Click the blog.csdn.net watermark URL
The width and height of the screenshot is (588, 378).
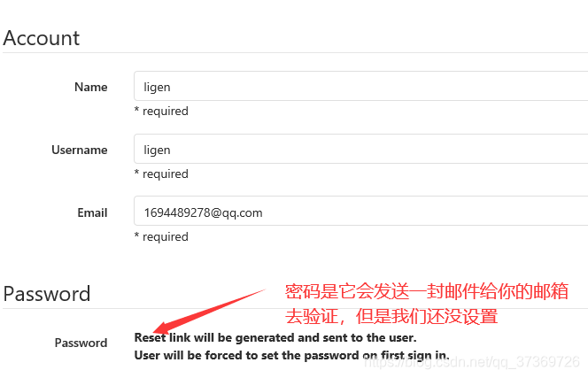(x=472, y=362)
